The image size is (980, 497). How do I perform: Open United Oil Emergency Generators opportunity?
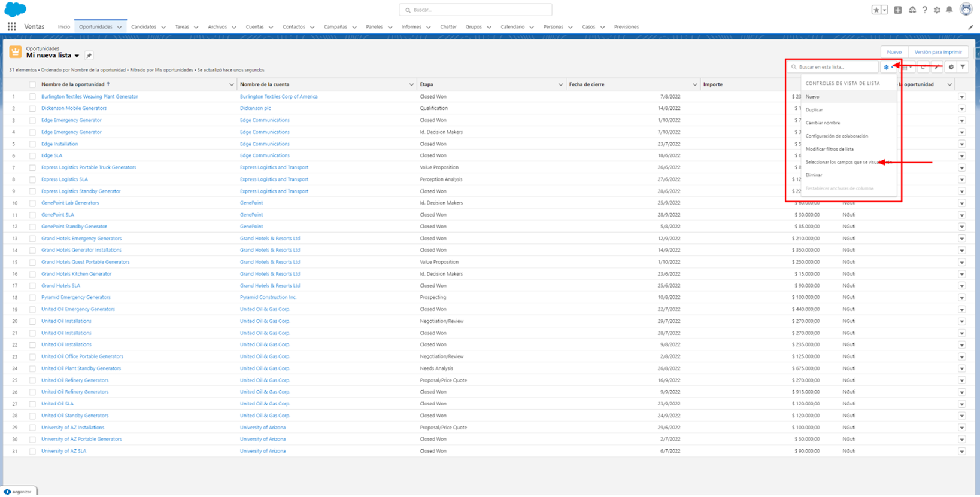click(78, 309)
